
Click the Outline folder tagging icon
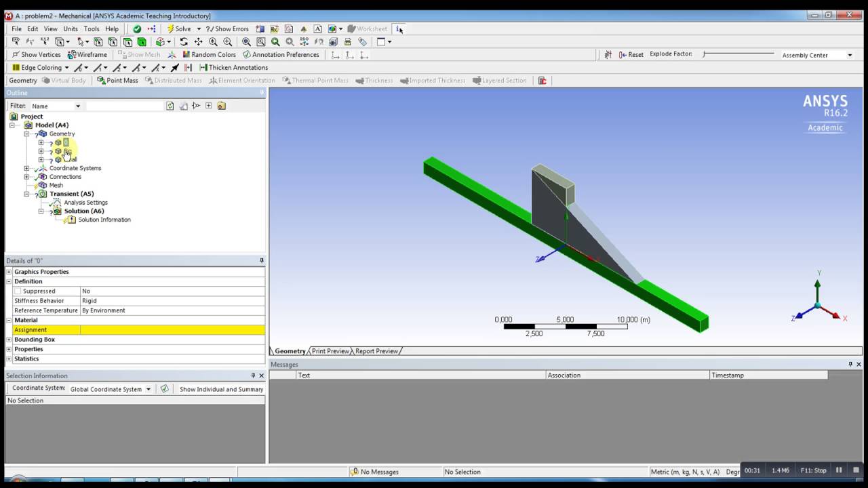[x=221, y=106]
